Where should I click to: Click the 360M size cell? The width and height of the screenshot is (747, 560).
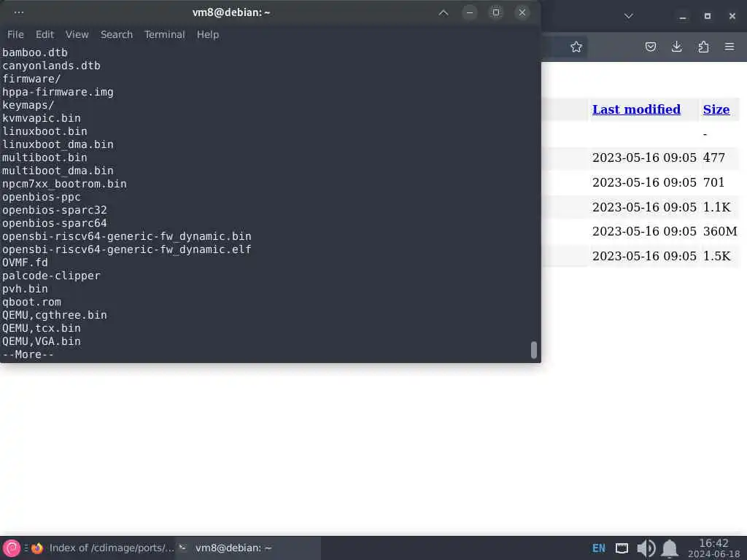(x=720, y=231)
